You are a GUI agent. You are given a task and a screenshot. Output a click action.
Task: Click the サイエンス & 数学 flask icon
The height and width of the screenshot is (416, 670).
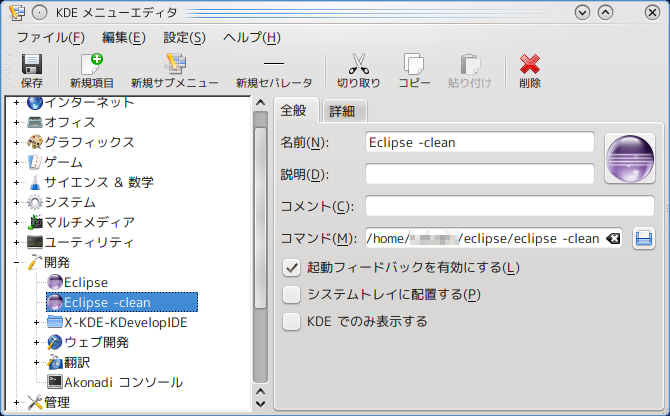click(35, 182)
